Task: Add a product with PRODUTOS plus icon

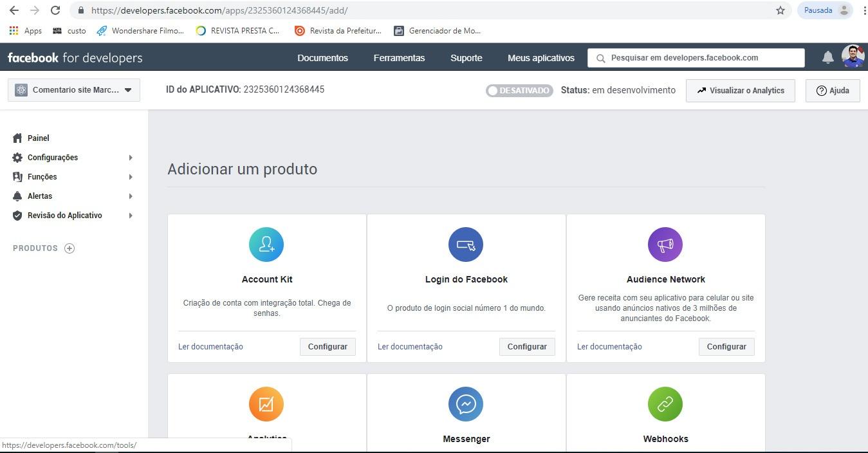Action: 69,248
